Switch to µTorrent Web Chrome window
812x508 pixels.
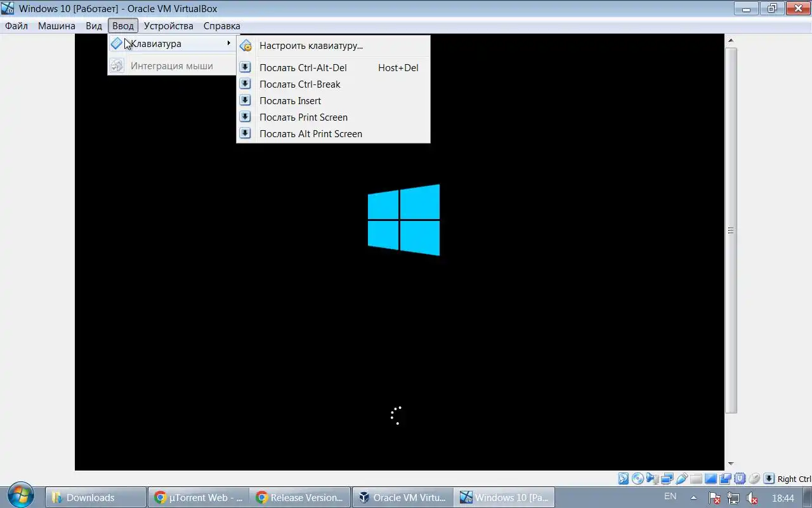[x=199, y=498]
